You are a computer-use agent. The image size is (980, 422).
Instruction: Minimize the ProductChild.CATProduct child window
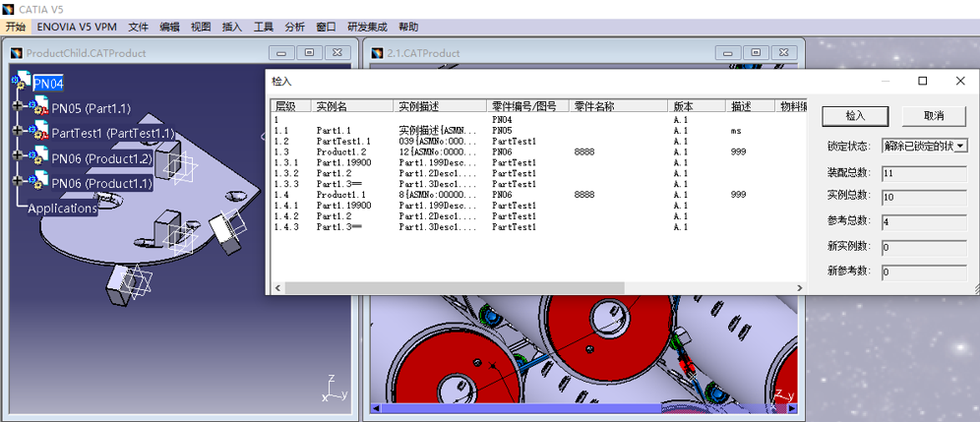coord(280,52)
